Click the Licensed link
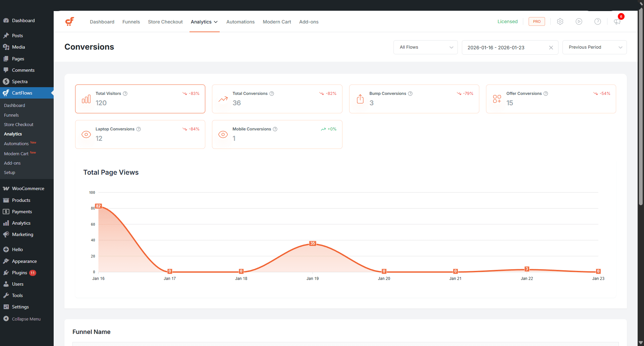 507,21
